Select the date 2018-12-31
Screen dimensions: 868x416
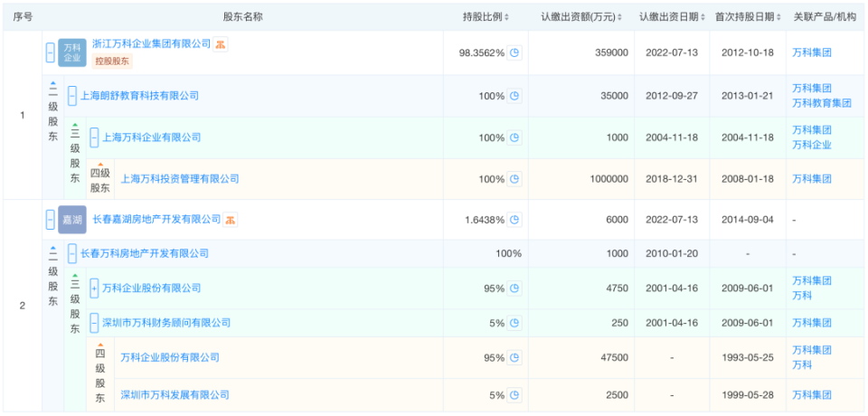click(x=672, y=179)
